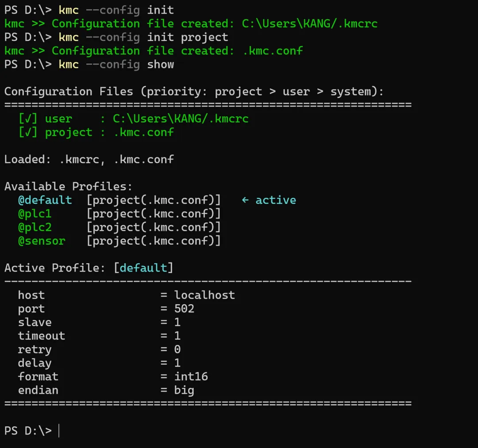
Task: Click the 'Loaded: .kmcrc, .kmc.conf' line
Action: [x=89, y=159]
